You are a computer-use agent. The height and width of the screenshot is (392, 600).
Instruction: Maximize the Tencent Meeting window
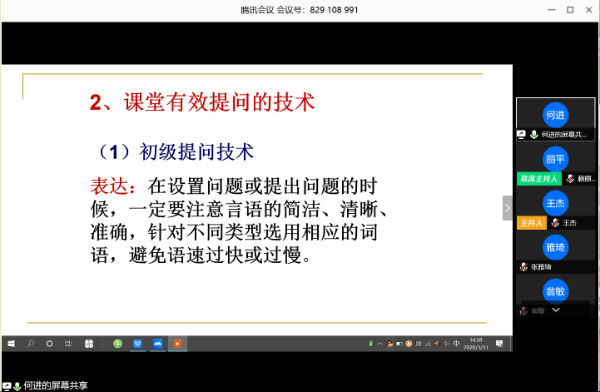tap(570, 10)
